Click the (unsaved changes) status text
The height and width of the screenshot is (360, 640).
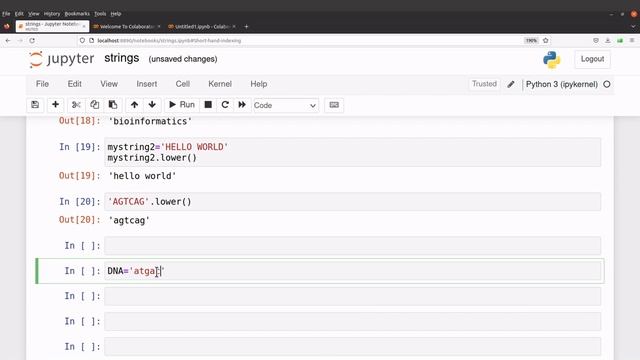coord(183,59)
